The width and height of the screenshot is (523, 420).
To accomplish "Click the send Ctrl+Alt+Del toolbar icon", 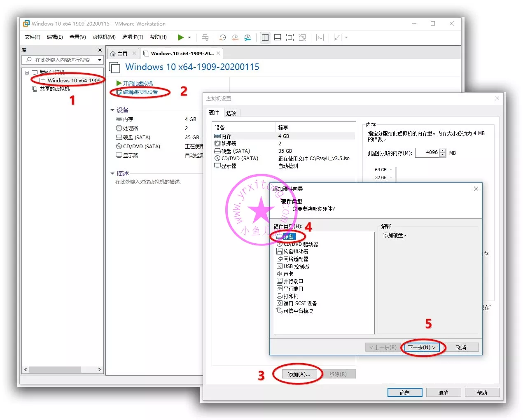I will click(205, 37).
